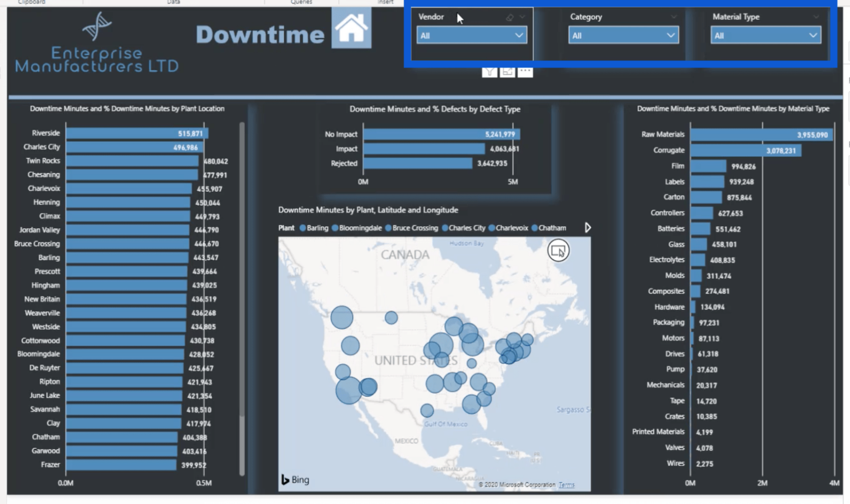Click the Material Type chart title
The width and height of the screenshot is (850, 504).
click(x=733, y=109)
